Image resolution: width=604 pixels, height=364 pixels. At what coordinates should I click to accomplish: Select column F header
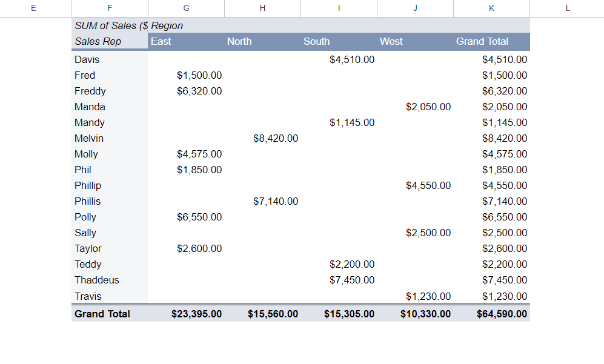click(110, 8)
